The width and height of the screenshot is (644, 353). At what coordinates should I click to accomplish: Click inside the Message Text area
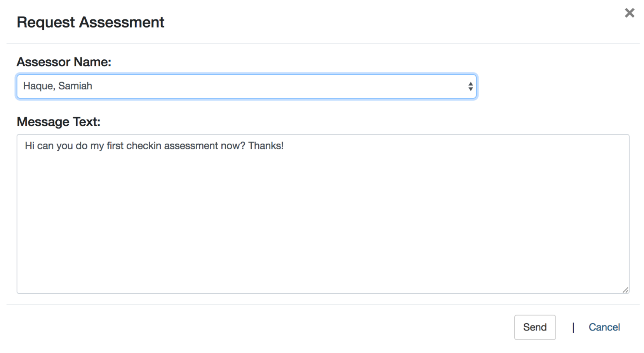click(323, 214)
